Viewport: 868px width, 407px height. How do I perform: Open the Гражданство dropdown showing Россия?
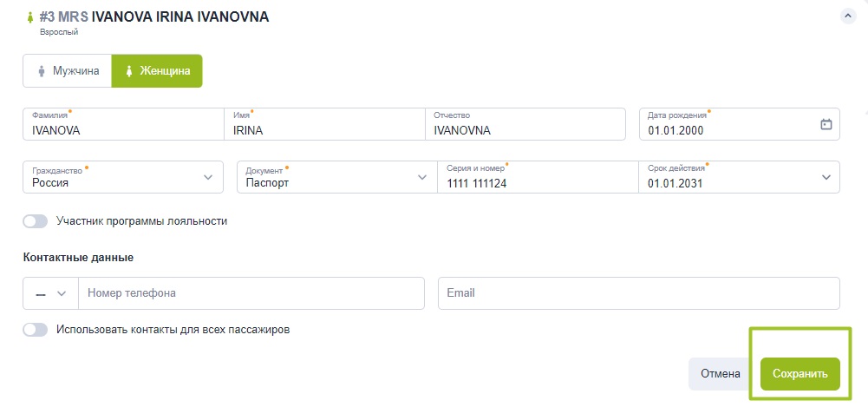pyautogui.click(x=123, y=177)
